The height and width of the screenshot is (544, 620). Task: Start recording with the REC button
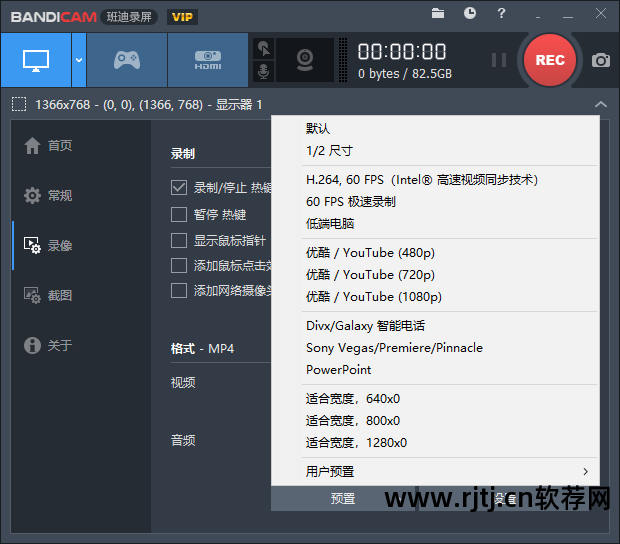click(550, 60)
